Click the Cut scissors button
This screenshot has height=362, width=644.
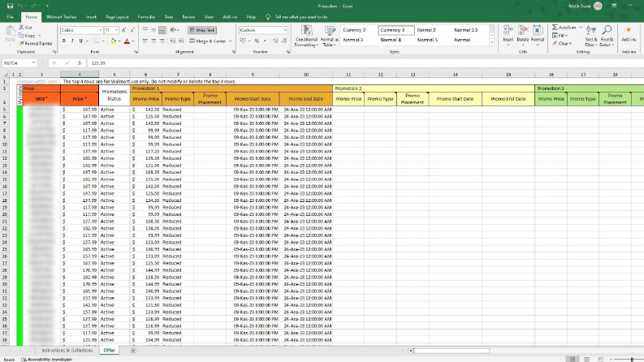point(25,27)
